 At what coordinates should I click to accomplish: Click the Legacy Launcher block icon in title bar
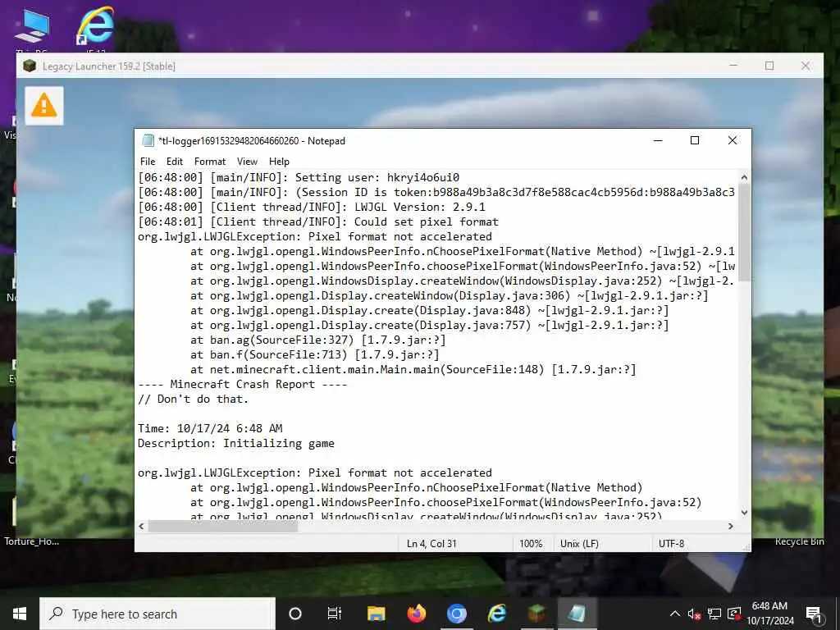tap(30, 66)
